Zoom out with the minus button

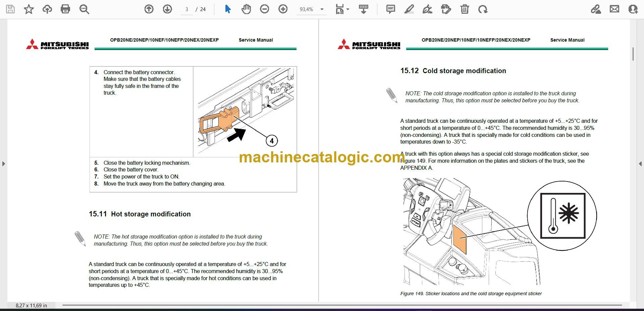pos(265,9)
